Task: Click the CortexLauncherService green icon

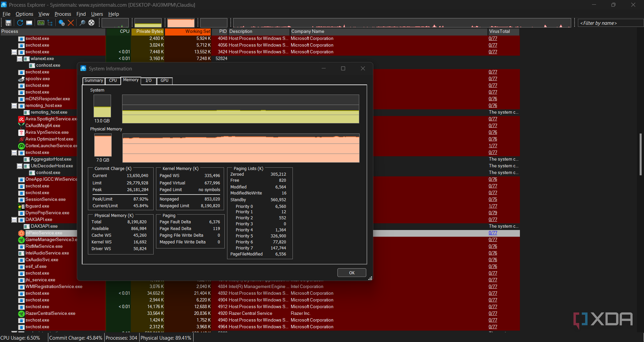Action: [21, 146]
